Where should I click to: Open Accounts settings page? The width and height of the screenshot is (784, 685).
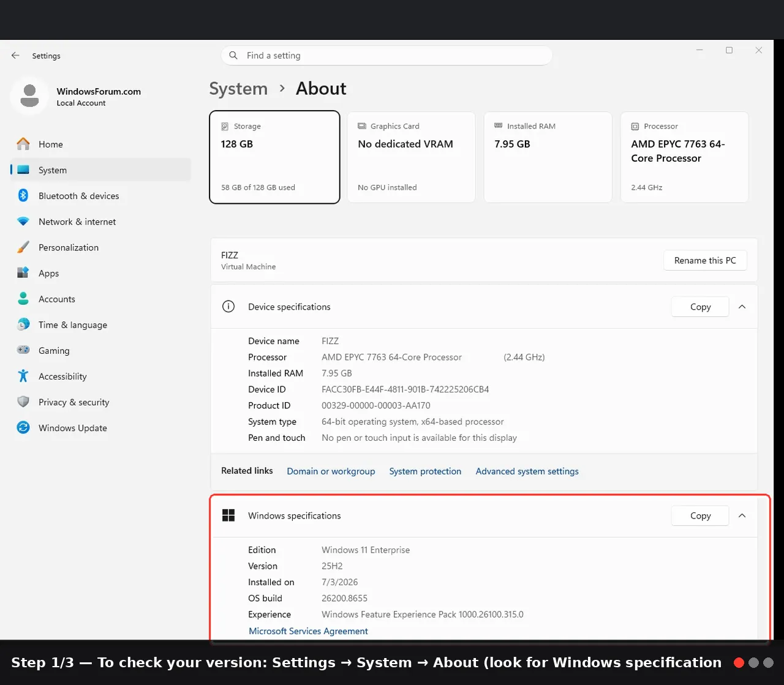[x=100, y=299]
